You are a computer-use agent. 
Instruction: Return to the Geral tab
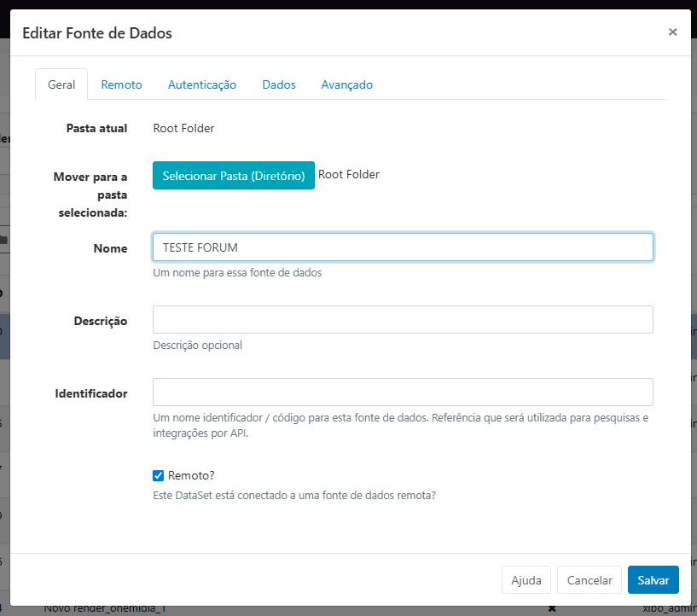click(61, 84)
